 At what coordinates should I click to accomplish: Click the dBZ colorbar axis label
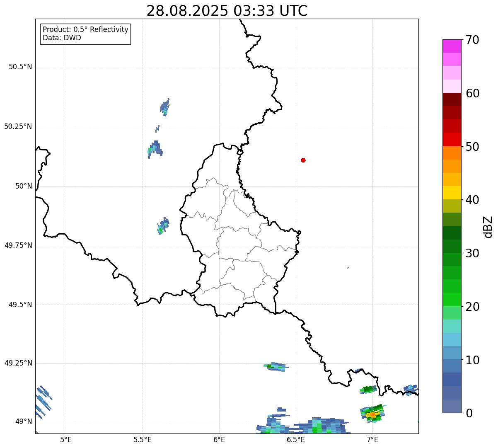tap(488, 226)
